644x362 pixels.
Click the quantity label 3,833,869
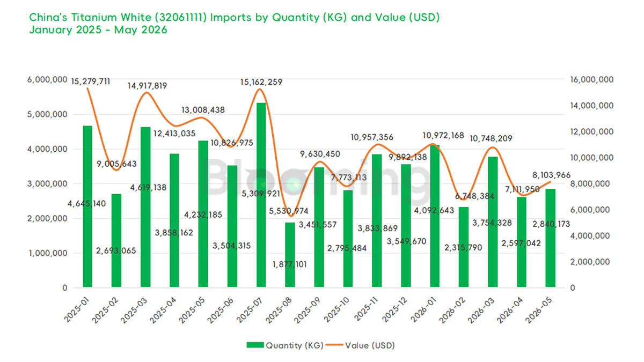[x=377, y=228]
